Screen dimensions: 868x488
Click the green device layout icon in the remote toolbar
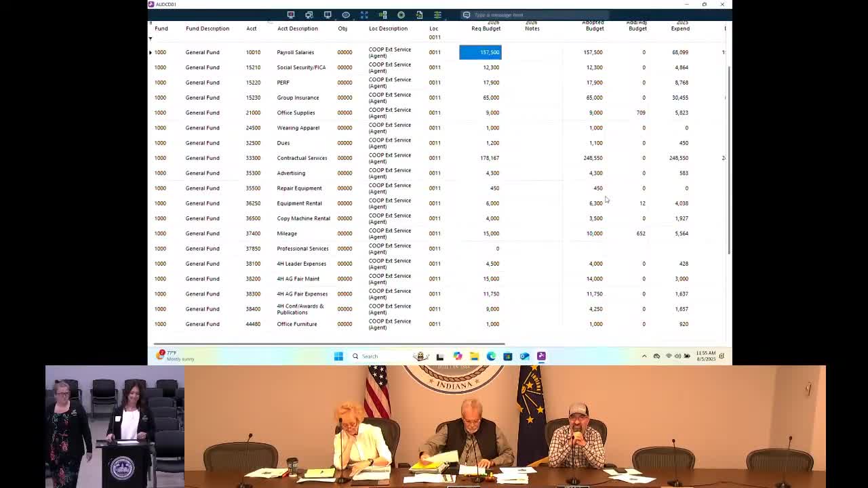(x=382, y=15)
